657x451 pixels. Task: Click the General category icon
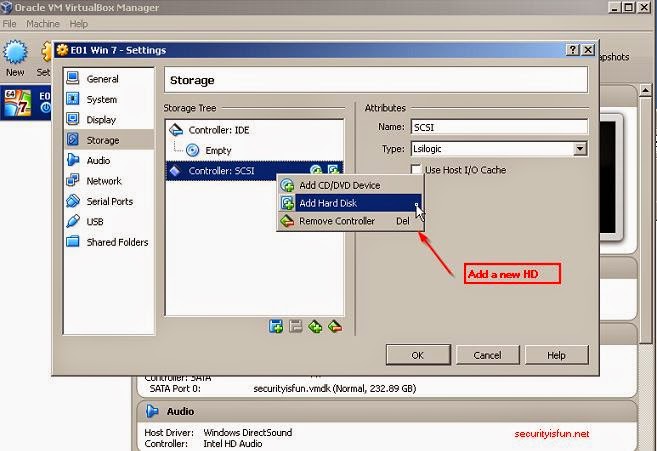73,78
